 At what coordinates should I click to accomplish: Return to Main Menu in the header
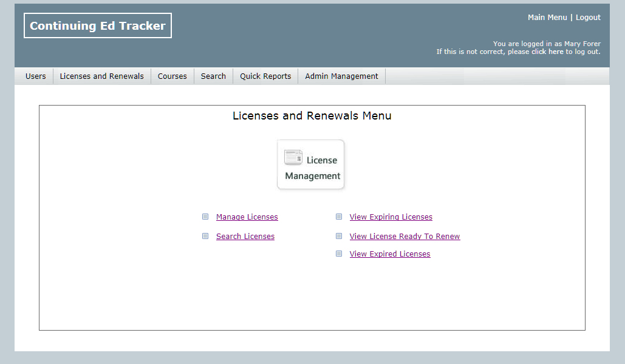547,18
